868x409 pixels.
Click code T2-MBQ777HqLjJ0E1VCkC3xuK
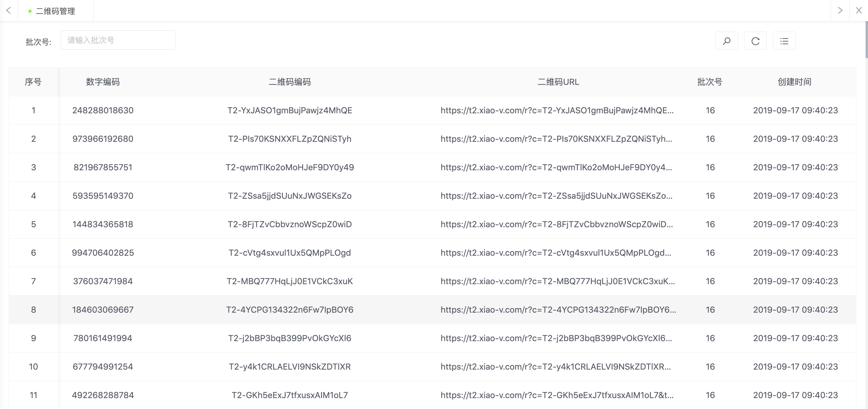290,281
